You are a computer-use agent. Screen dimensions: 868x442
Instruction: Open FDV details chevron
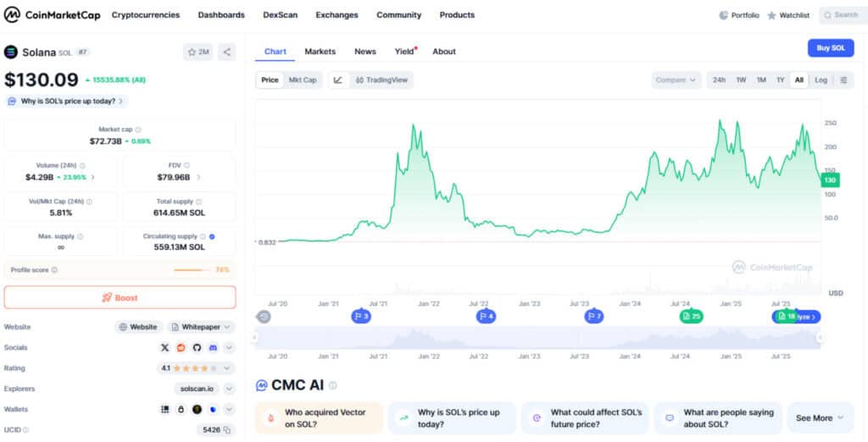point(198,178)
